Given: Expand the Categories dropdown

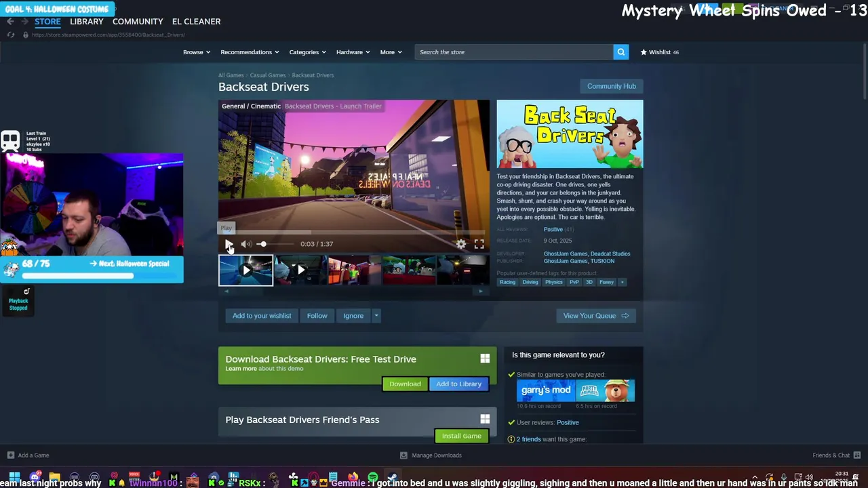Looking at the screenshot, I should click(307, 52).
